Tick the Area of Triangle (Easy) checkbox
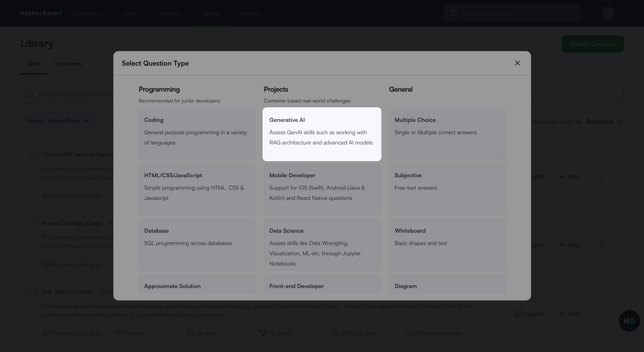Screen dimensions: 644x352 [33, 222]
